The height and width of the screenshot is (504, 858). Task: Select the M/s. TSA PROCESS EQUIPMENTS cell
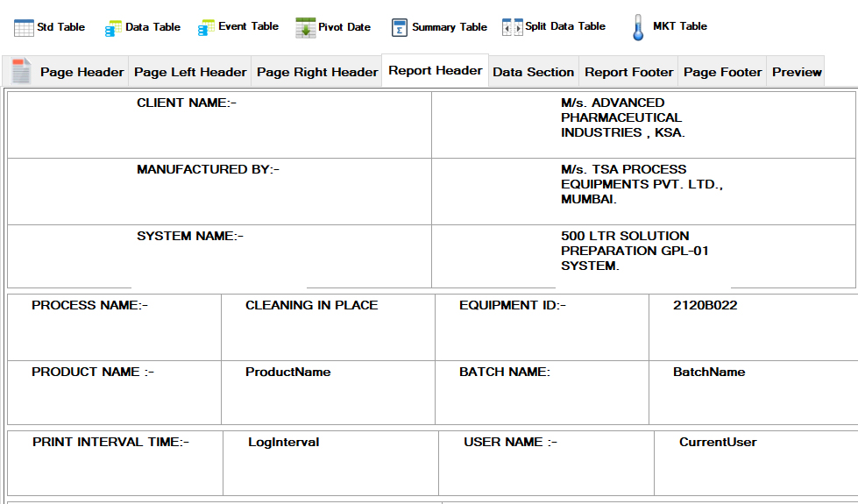click(x=643, y=192)
